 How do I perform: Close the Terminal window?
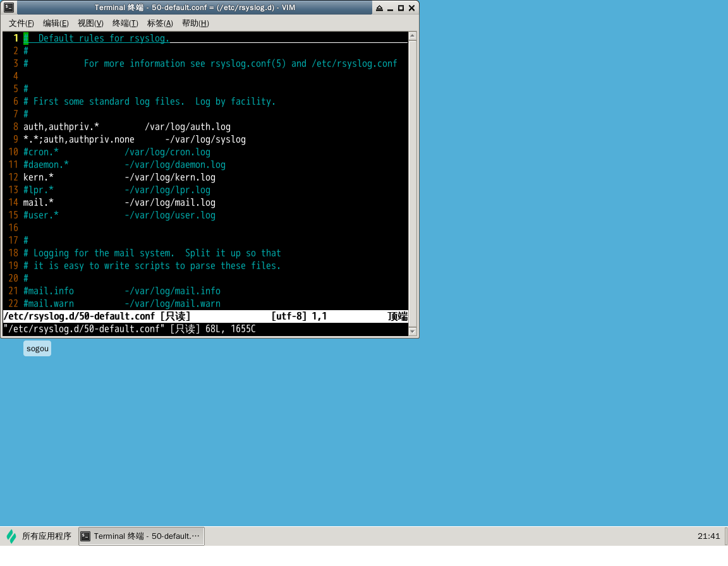[x=411, y=8]
